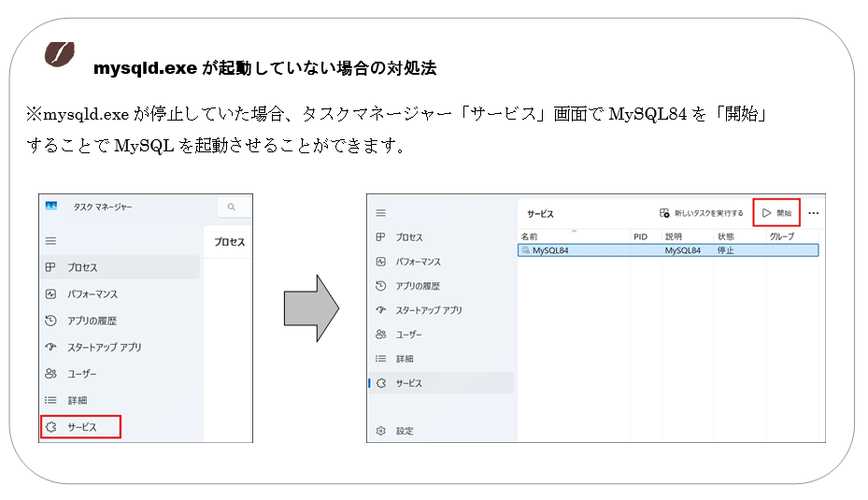
Task: Open 設定 in the right Task Manager sidebar
Action: [404, 431]
